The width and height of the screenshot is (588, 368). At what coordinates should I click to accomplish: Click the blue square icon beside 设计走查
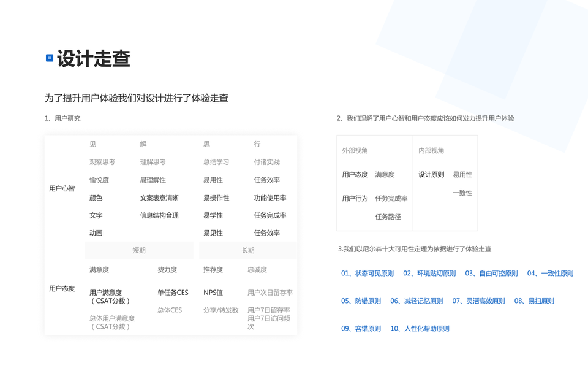point(50,58)
